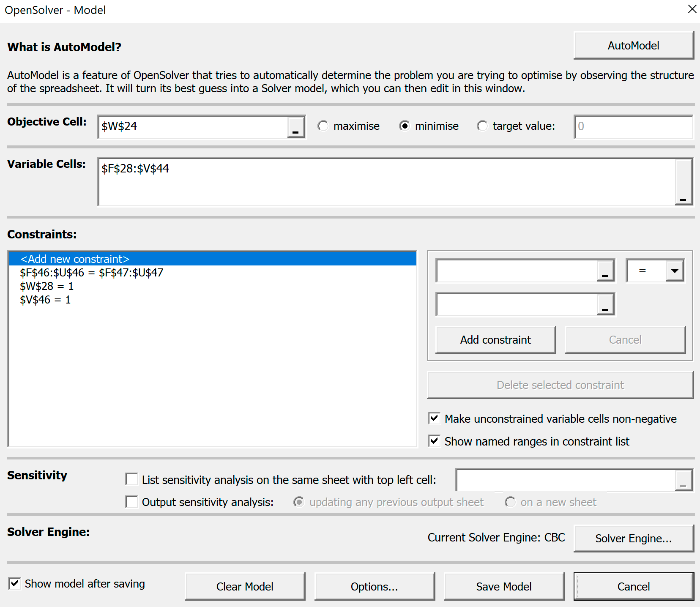Select constraint $F$46:$U$46 = $F$47:$U$47
Screen dimensions: 700x607
tap(91, 273)
